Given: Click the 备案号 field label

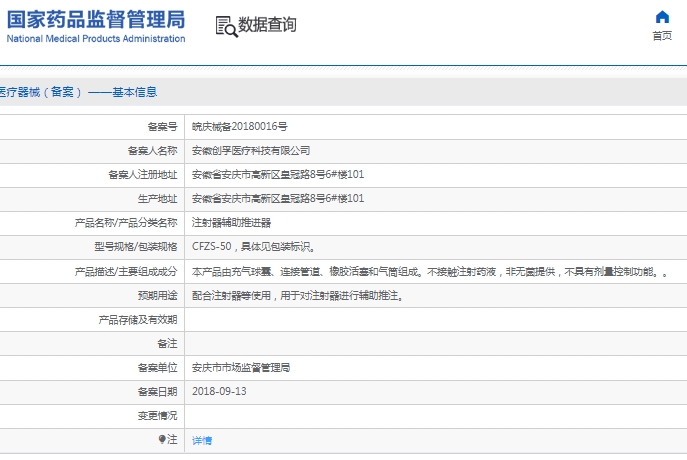Looking at the screenshot, I should [163, 127].
